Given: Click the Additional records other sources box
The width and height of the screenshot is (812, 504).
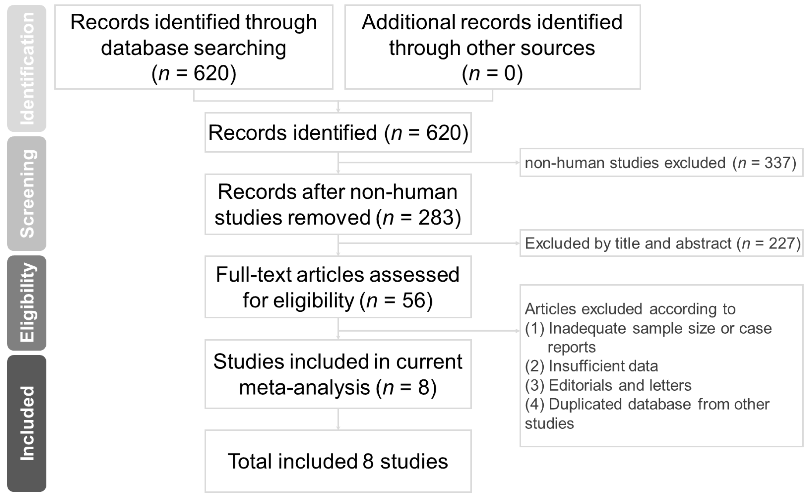Looking at the screenshot, I should pyautogui.click(x=492, y=47).
